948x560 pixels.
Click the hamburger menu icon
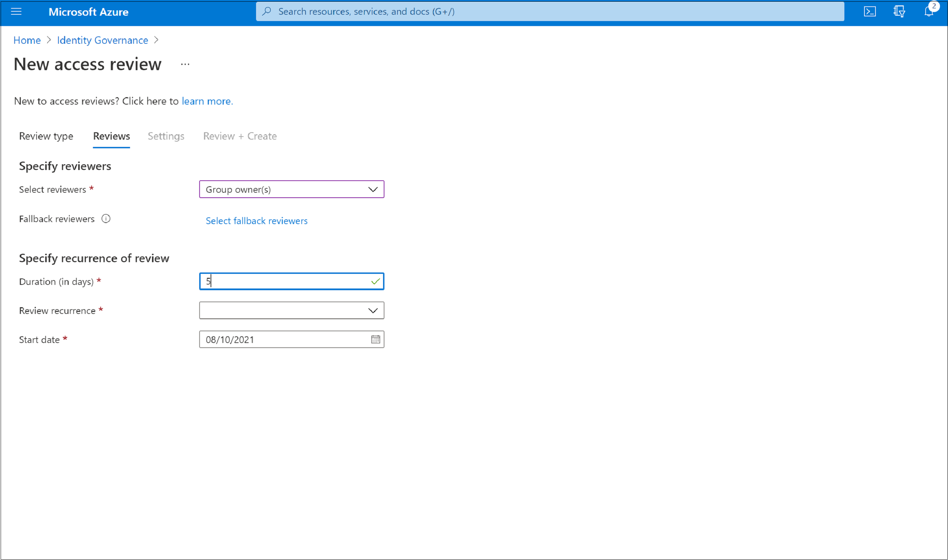click(x=19, y=11)
